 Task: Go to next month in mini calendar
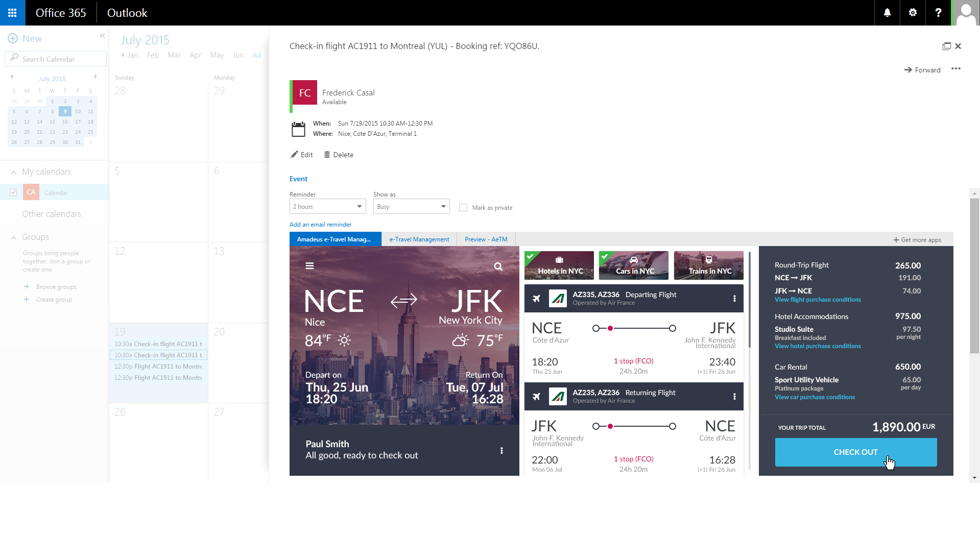(x=95, y=77)
